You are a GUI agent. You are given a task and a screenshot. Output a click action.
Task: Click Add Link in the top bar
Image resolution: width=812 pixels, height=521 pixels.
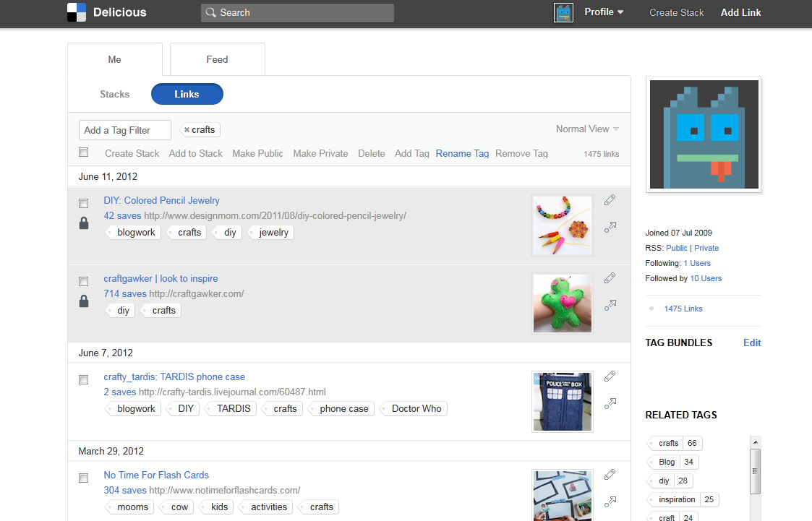(740, 12)
